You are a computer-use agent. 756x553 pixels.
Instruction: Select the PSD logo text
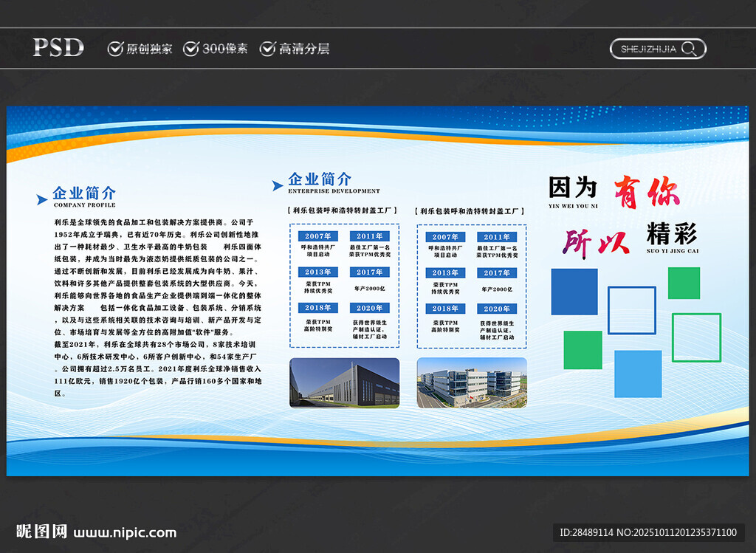pos(58,48)
